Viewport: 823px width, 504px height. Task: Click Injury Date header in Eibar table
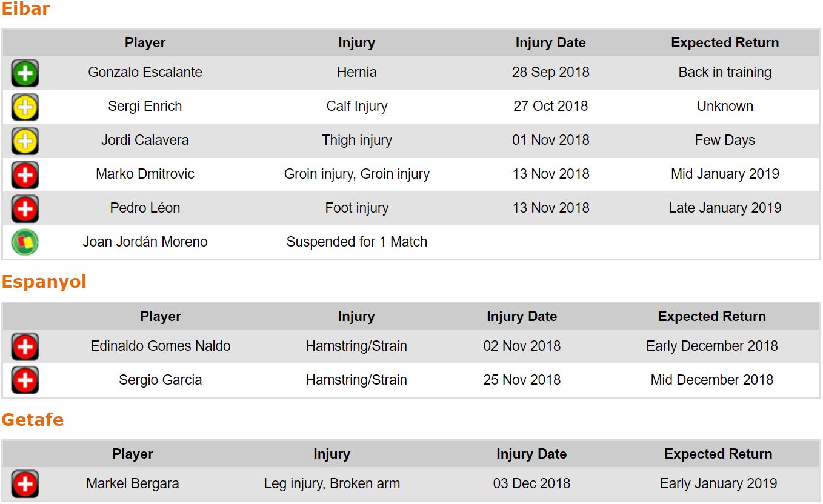tap(550, 43)
